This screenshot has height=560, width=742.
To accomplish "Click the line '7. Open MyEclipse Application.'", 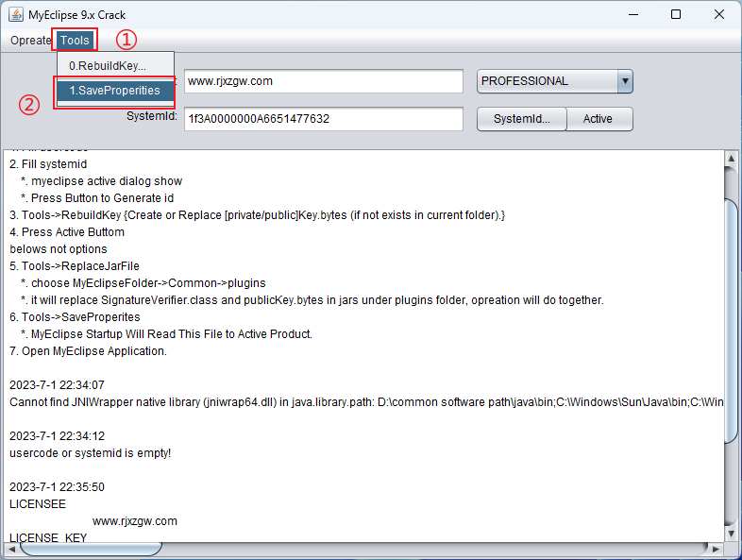I will [88, 351].
